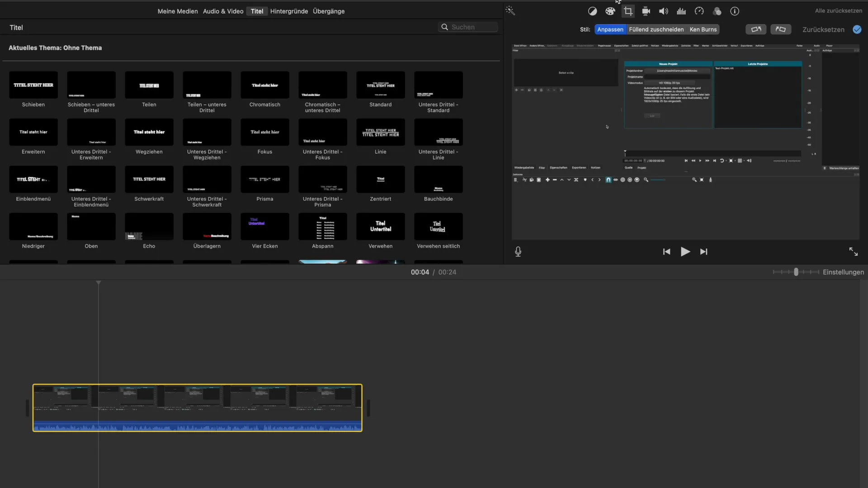Choose the Vier Ecken title thumbnail
Viewport: 868px width, 488px height.
click(265, 226)
